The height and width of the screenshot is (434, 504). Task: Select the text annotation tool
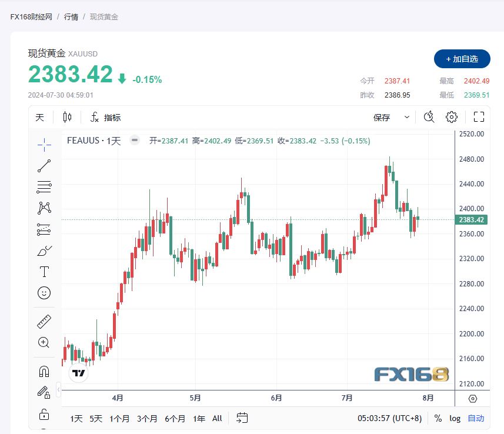[44, 272]
